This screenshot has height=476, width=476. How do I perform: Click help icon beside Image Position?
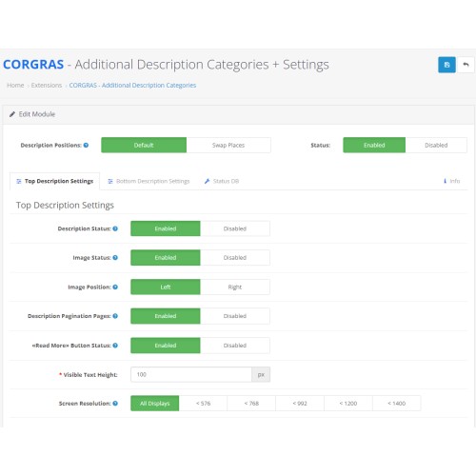point(115,287)
